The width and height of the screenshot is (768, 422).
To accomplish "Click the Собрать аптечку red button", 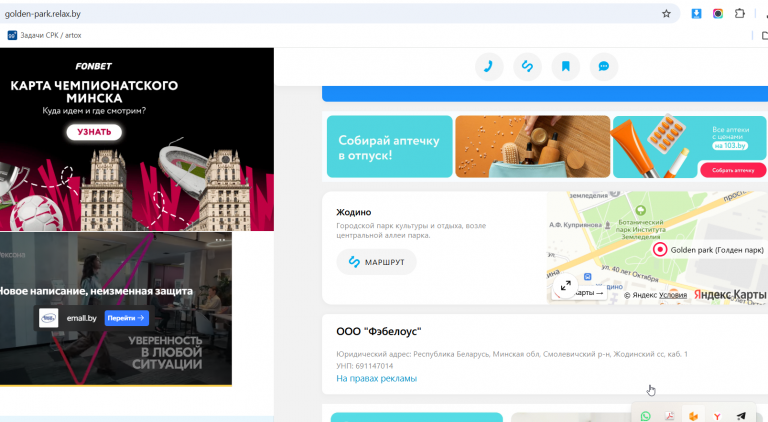I will [x=733, y=170].
